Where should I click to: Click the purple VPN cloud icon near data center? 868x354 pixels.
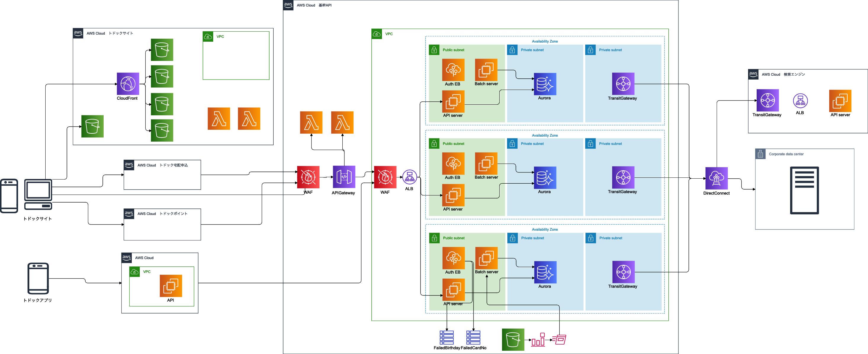tap(716, 178)
